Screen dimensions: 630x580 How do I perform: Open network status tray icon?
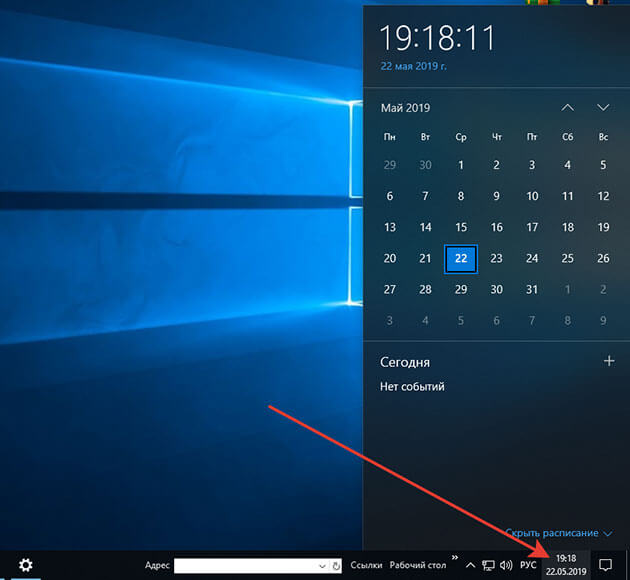coord(488,566)
